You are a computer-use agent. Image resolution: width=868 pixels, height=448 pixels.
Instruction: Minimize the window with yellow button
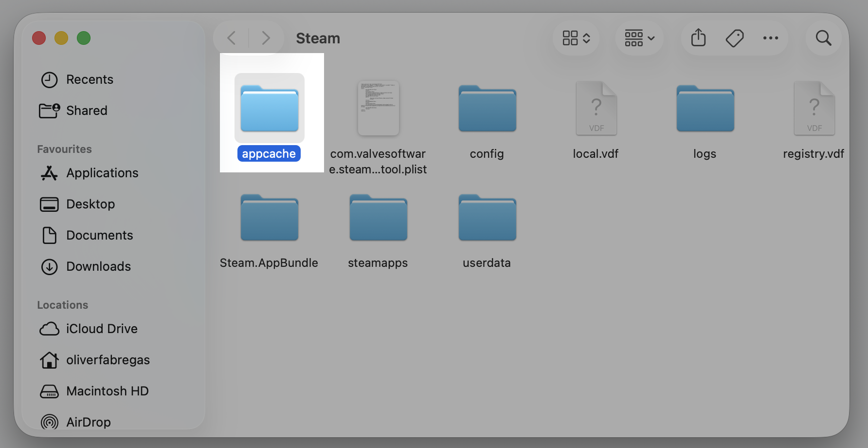tap(61, 38)
